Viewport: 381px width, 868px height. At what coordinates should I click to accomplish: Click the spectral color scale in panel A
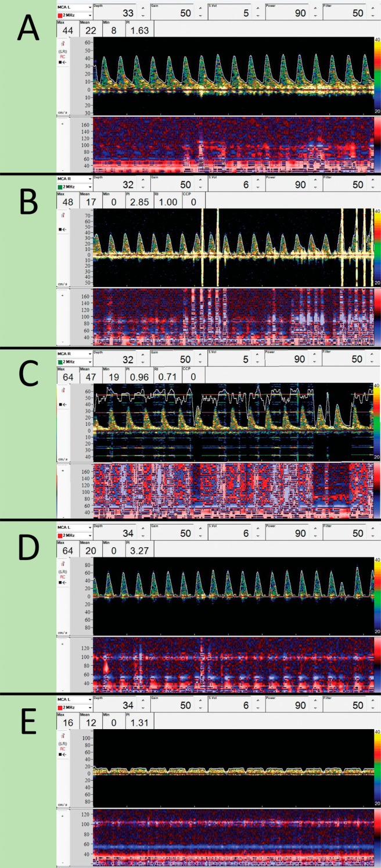tap(378, 76)
